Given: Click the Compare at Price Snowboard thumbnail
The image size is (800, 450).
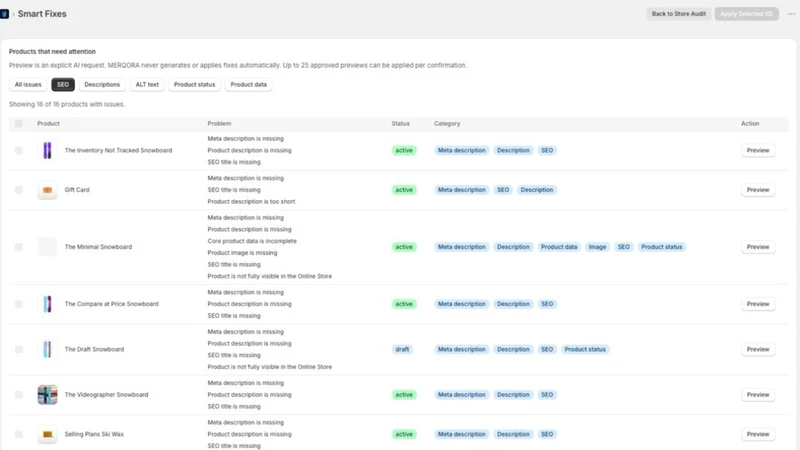Looking at the screenshot, I should tap(47, 304).
